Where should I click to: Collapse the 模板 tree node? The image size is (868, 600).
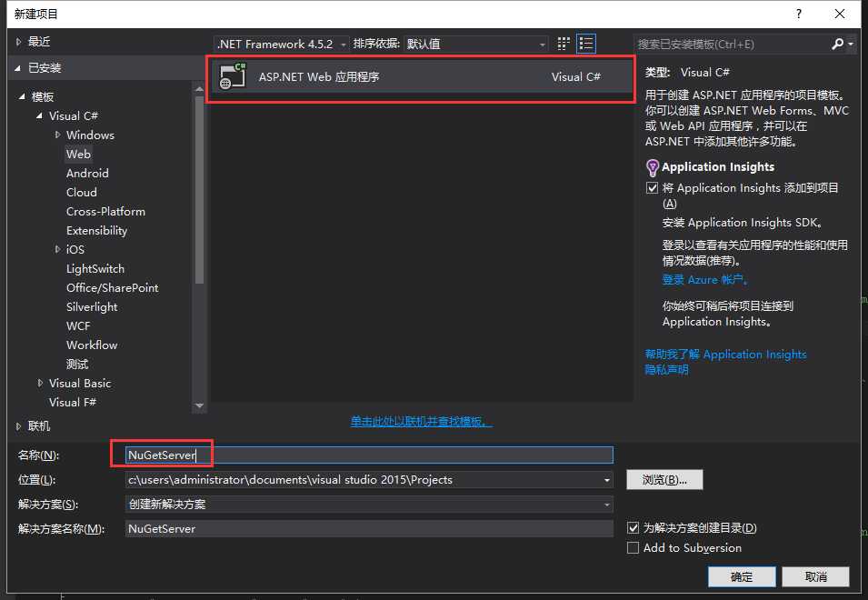22,96
